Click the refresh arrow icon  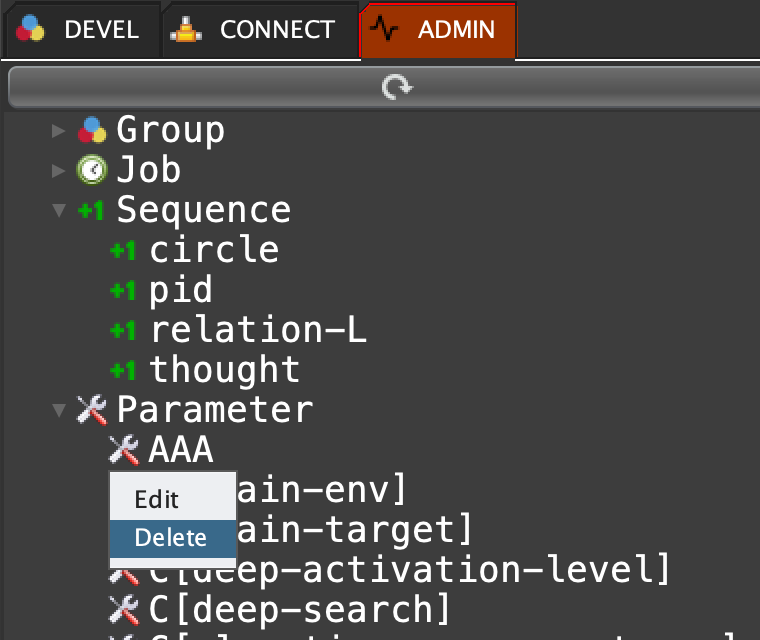(397, 89)
